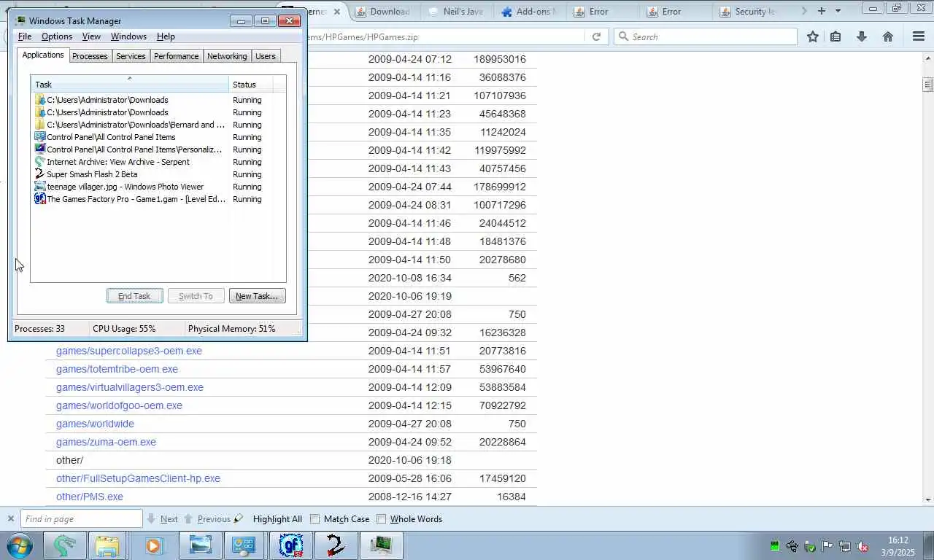Select the Neil's Java browser tab
This screenshot has height=560, width=934.
456,11
